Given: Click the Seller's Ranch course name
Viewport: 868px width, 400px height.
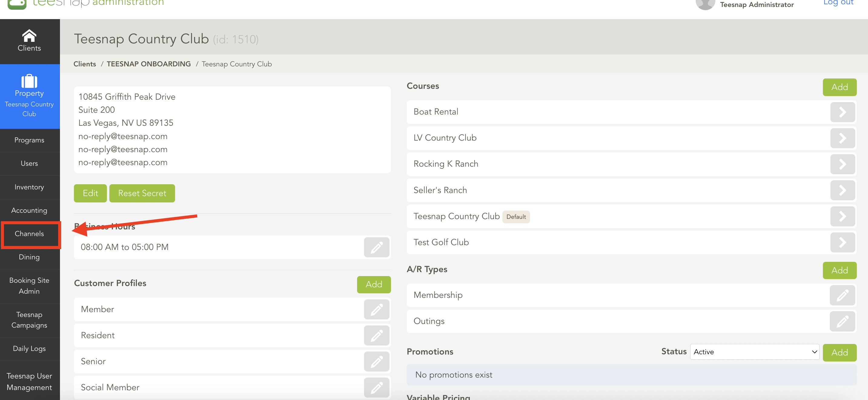Looking at the screenshot, I should [440, 190].
